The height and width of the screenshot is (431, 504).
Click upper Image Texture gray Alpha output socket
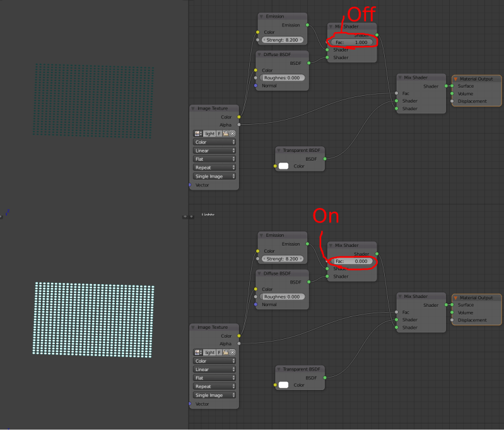coord(239,125)
